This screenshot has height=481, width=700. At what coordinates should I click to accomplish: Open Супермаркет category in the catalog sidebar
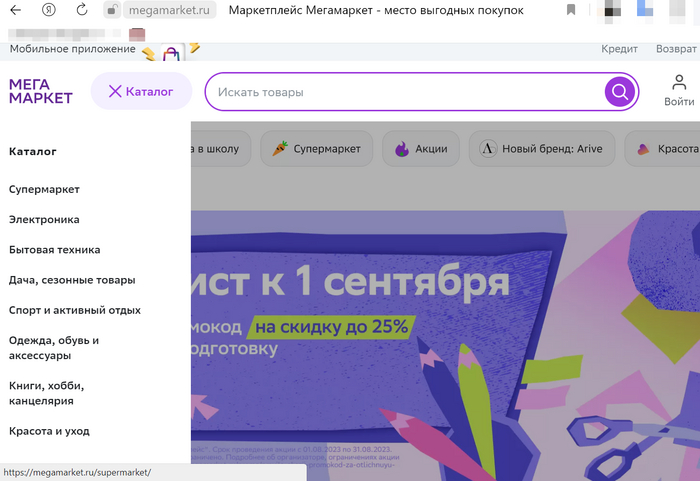click(44, 189)
